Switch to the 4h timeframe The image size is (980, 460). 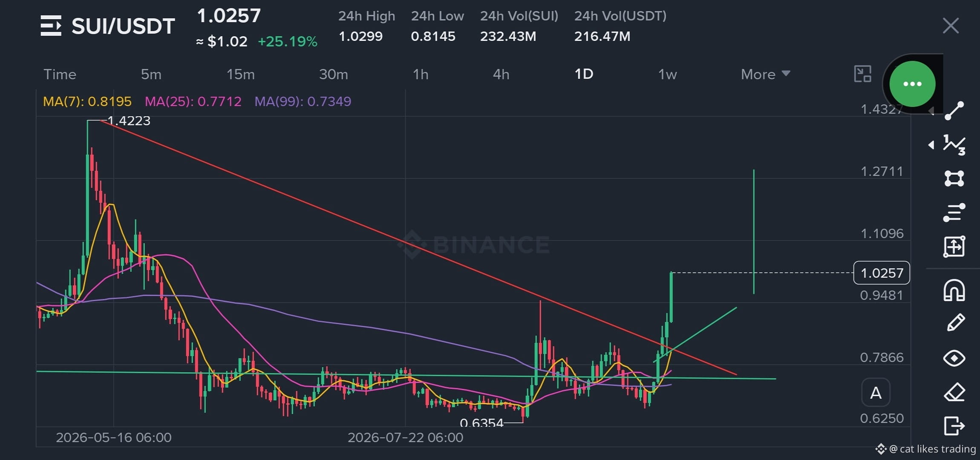coord(501,74)
